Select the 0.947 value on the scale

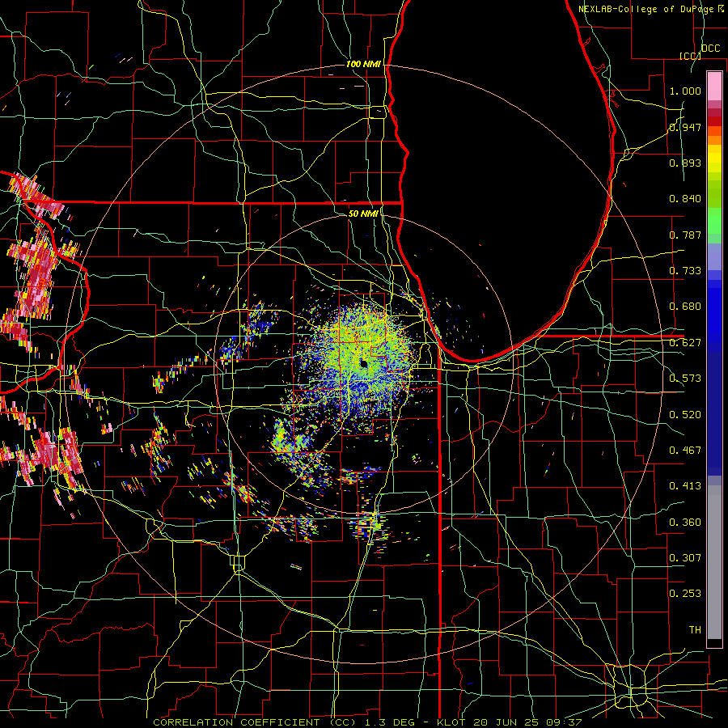pos(685,127)
